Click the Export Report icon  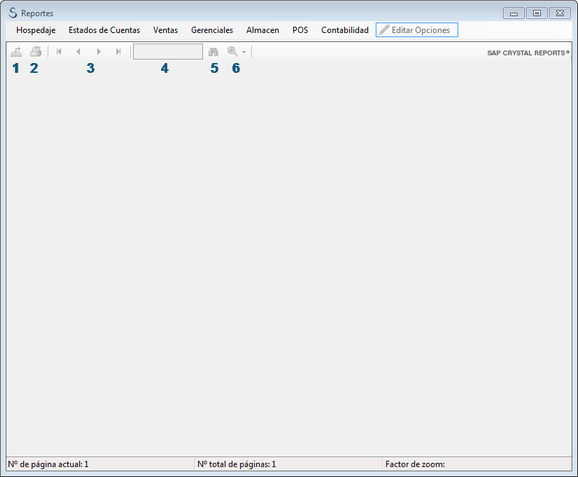click(16, 52)
